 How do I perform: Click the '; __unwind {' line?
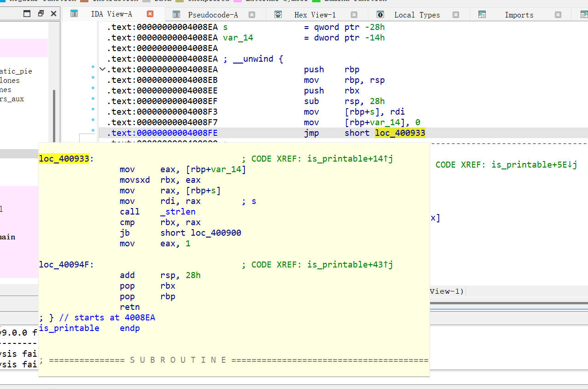coord(253,59)
